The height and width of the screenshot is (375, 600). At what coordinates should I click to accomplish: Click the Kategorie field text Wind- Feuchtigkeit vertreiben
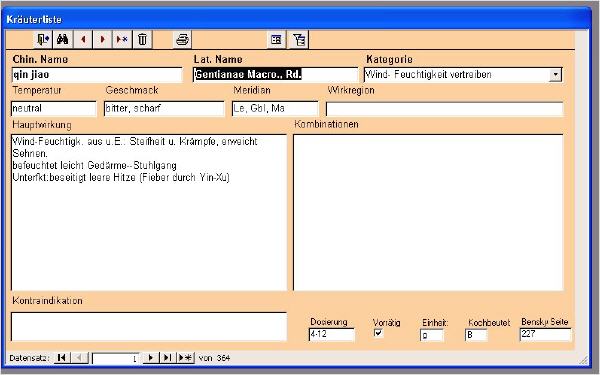428,75
